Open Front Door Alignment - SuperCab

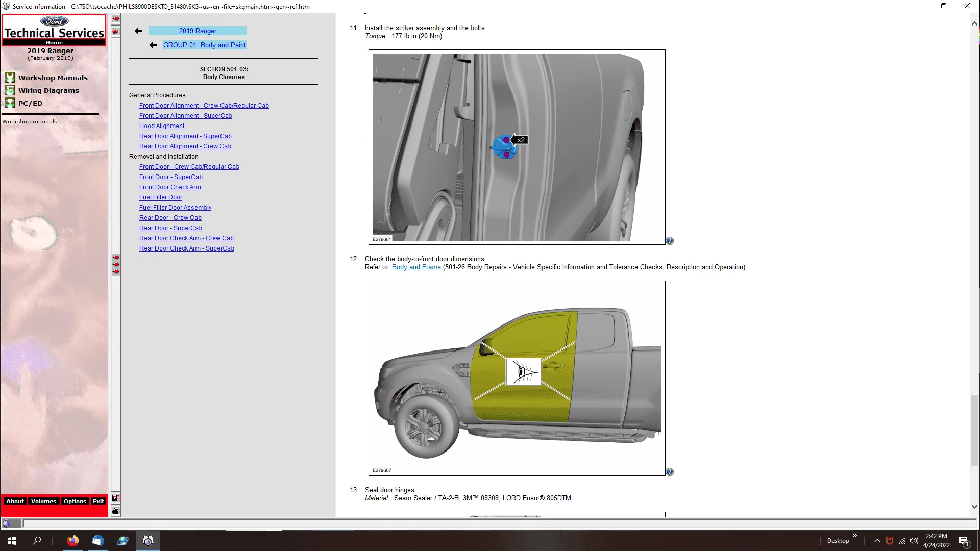point(186,116)
